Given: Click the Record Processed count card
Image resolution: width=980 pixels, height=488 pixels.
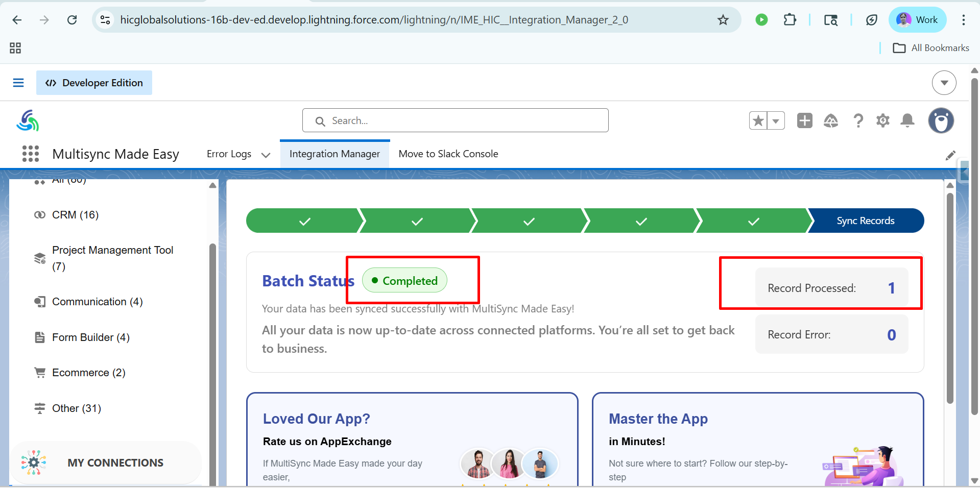Looking at the screenshot, I should coord(831,288).
